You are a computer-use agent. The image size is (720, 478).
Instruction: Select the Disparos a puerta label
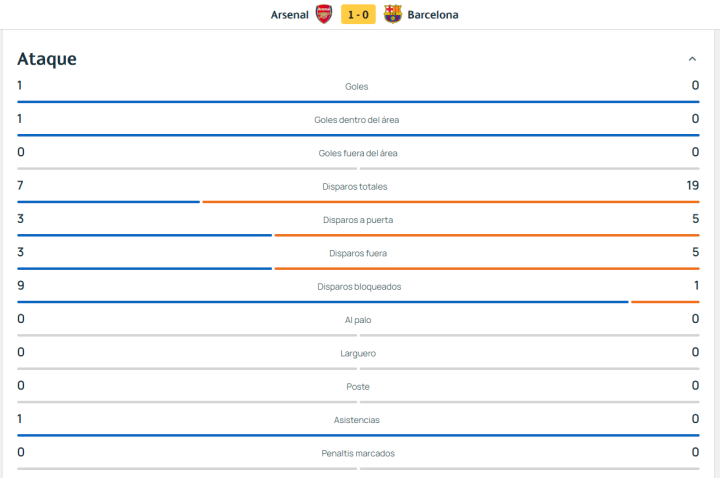click(358, 220)
